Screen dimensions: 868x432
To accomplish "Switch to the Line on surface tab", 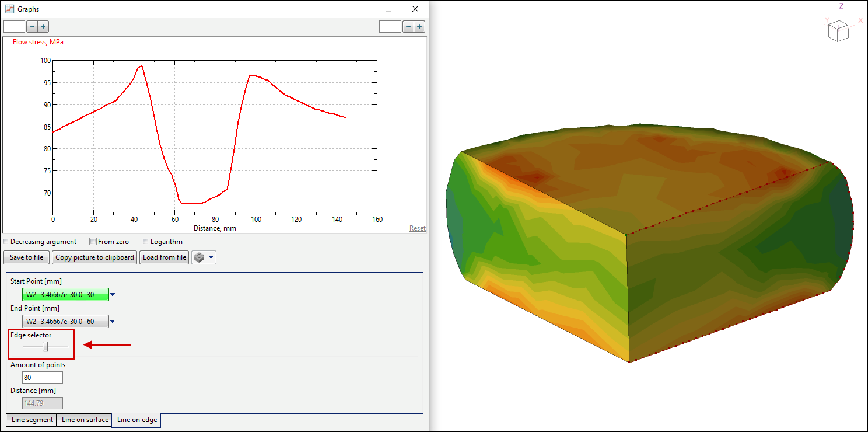I will pos(85,420).
